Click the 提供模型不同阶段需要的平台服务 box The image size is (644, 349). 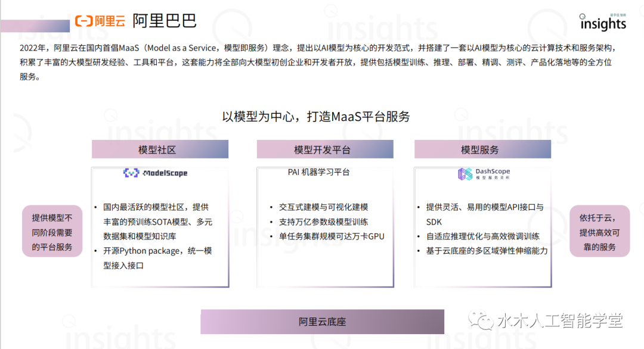click(52, 232)
